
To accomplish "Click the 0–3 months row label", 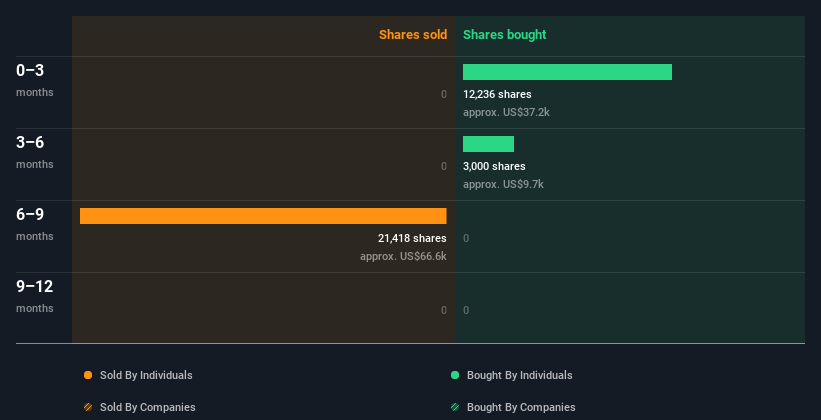I will [x=35, y=80].
